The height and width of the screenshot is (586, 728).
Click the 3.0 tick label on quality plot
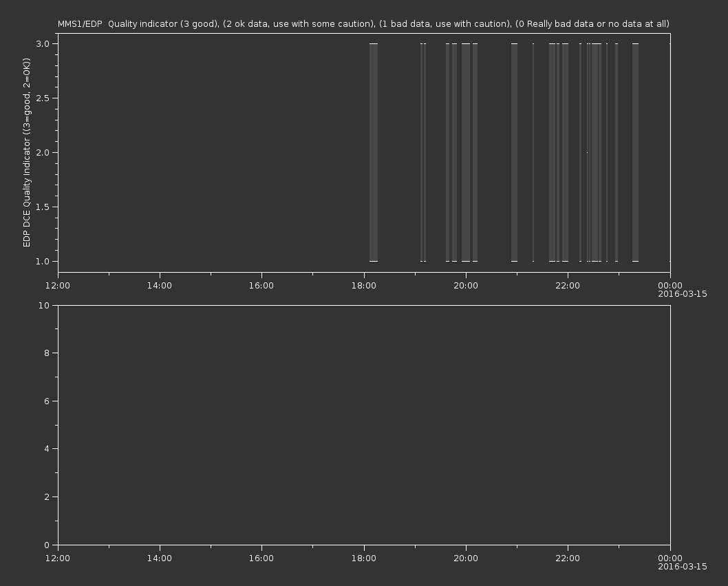(43, 43)
